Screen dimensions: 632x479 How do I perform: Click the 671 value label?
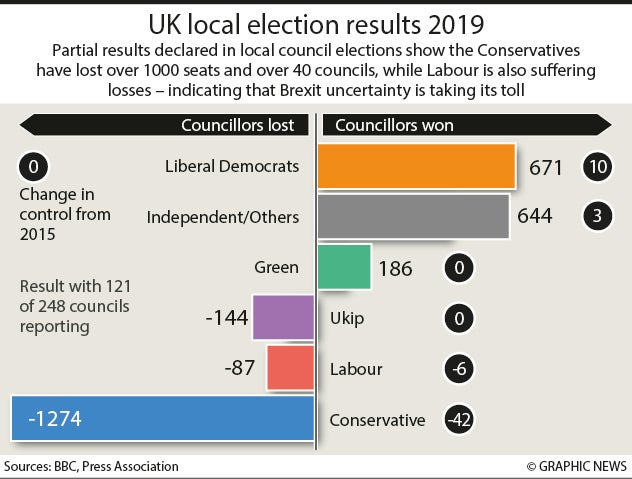point(547,167)
